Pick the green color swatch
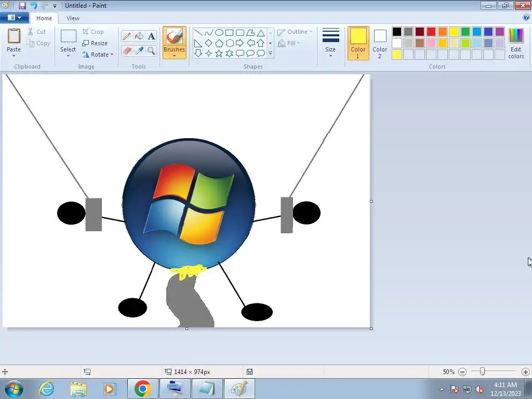Image resolution: width=532 pixels, height=399 pixels. point(465,32)
